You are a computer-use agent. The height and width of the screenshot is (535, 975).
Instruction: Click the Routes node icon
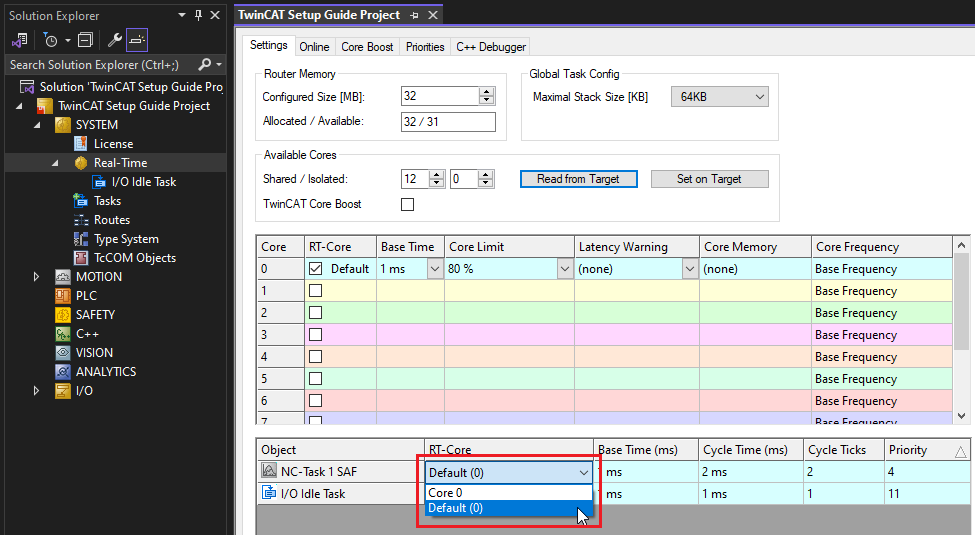[x=80, y=220]
